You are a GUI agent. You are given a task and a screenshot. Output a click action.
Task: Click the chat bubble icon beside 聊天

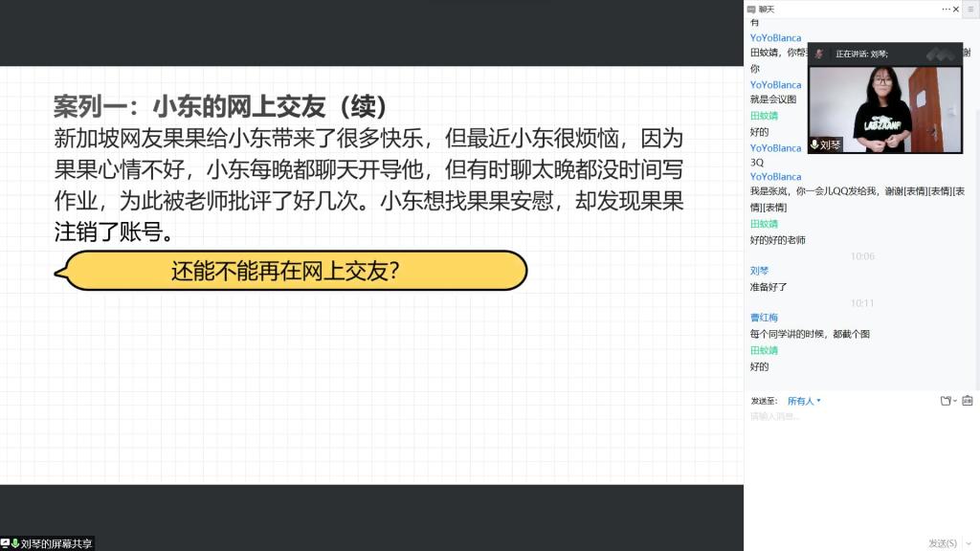coord(751,9)
